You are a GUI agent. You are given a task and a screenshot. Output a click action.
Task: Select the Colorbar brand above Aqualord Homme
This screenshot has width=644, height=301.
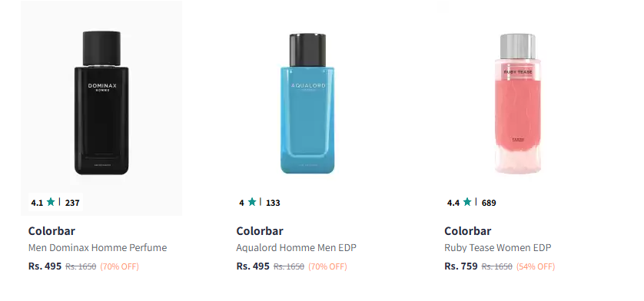point(260,231)
